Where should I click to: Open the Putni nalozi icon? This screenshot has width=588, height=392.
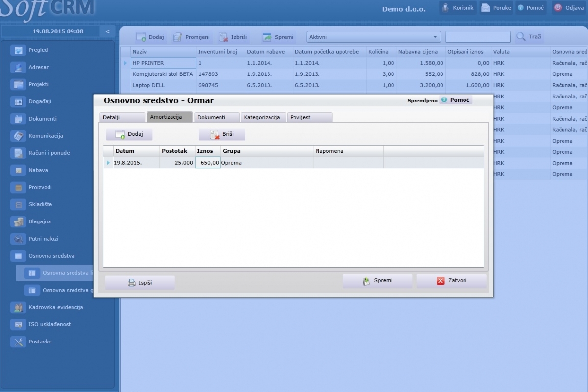pos(19,239)
